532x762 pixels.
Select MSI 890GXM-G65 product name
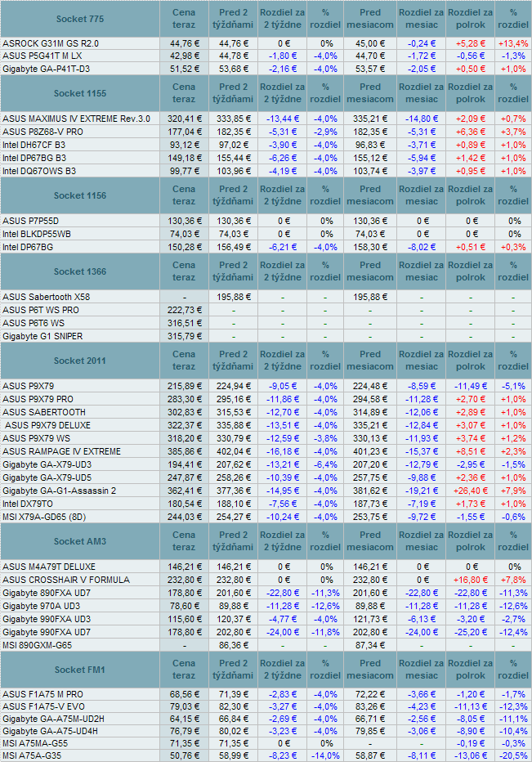coord(37,645)
